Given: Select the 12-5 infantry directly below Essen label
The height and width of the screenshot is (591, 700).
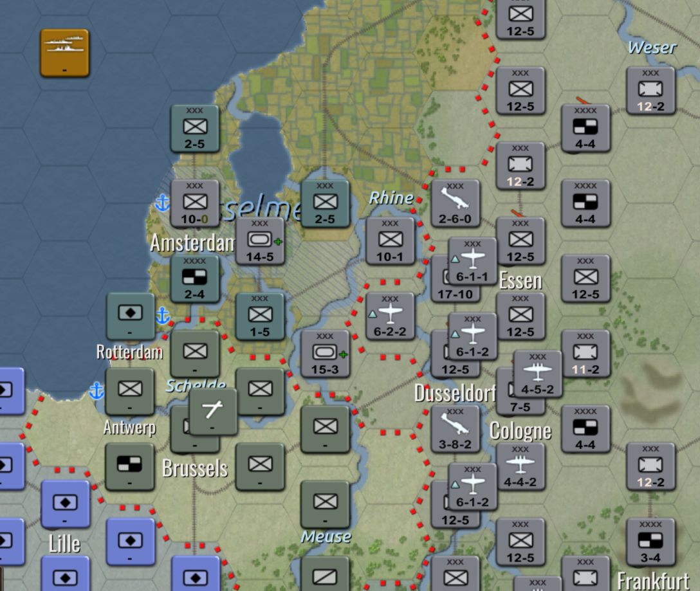Looking at the screenshot, I should [x=520, y=316].
